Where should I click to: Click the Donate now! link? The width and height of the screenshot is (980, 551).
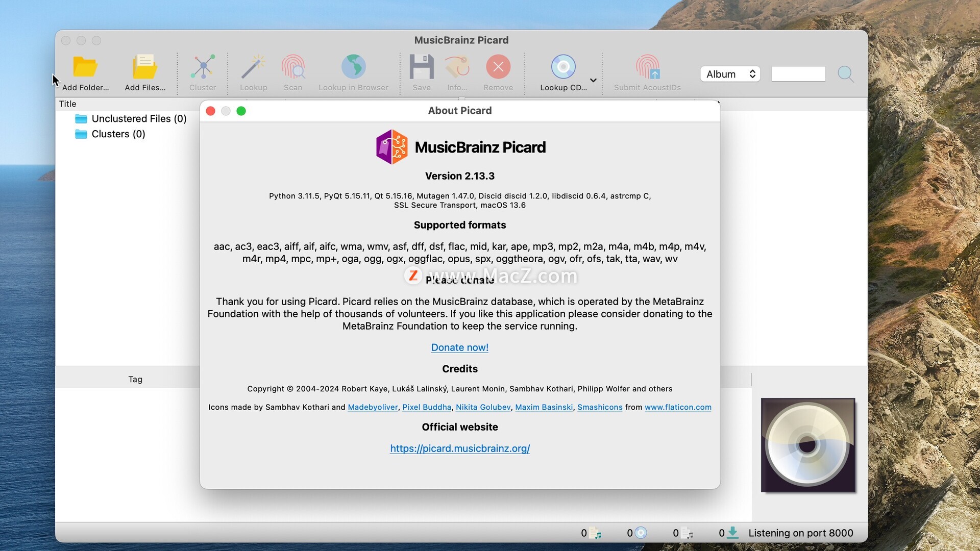tap(460, 347)
